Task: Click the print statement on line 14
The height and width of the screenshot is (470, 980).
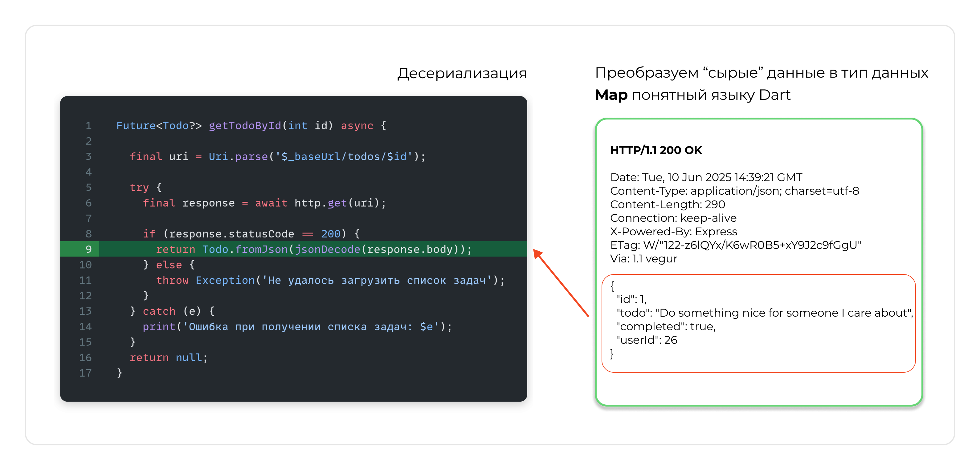Action: pyautogui.click(x=297, y=327)
